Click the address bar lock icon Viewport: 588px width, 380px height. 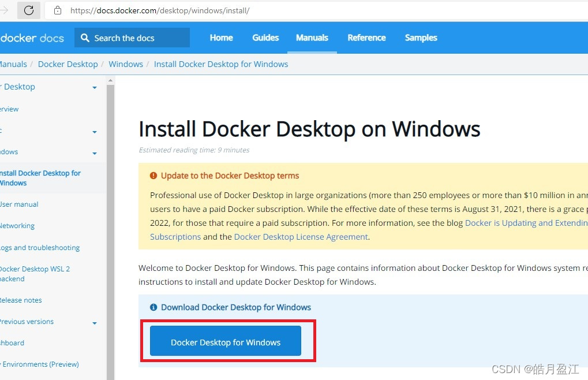coord(57,10)
